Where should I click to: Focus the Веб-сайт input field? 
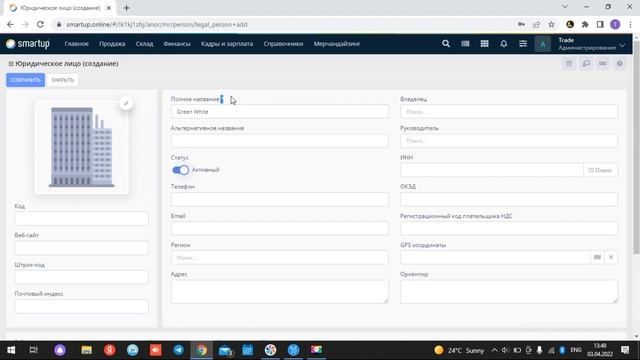(82, 248)
